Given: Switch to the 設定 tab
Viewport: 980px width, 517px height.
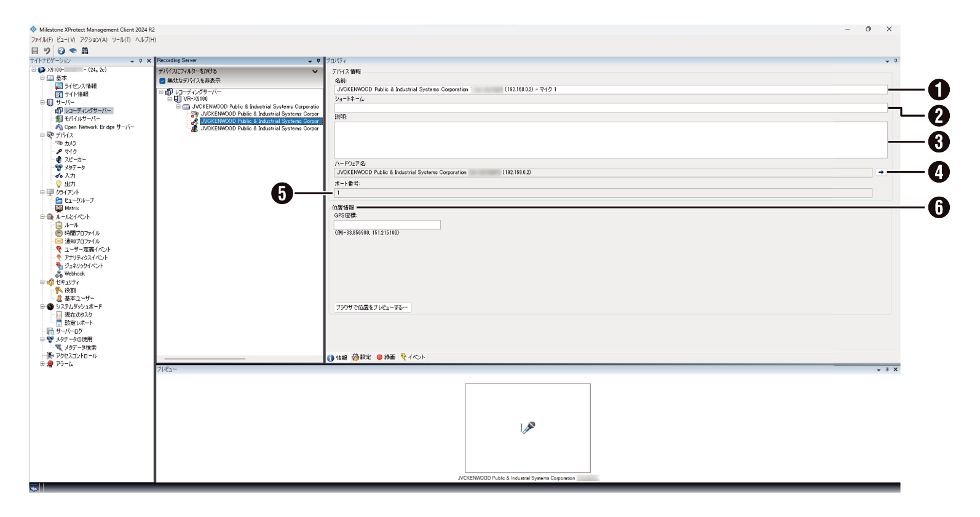Looking at the screenshot, I should 362,357.
